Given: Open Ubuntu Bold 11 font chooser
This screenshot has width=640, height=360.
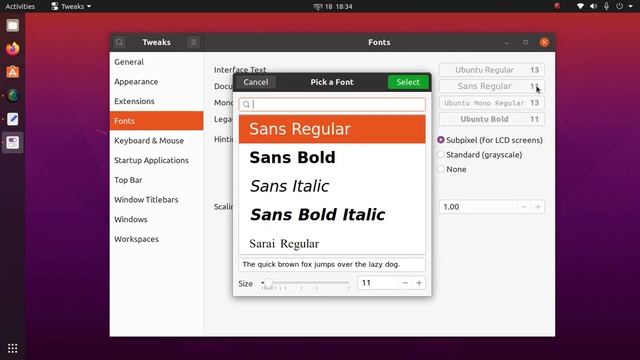Looking at the screenshot, I should tap(491, 119).
